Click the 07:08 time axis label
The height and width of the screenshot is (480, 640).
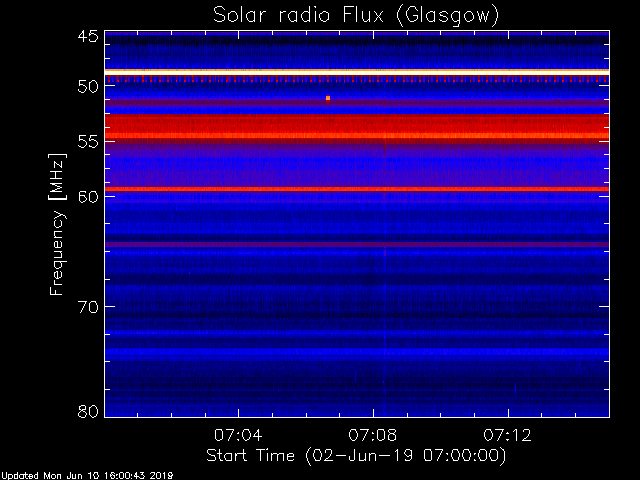[373, 435]
